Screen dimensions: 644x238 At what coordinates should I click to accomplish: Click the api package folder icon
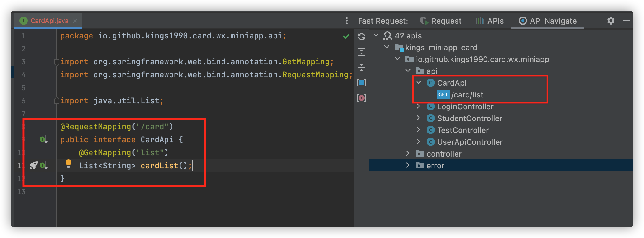420,71
